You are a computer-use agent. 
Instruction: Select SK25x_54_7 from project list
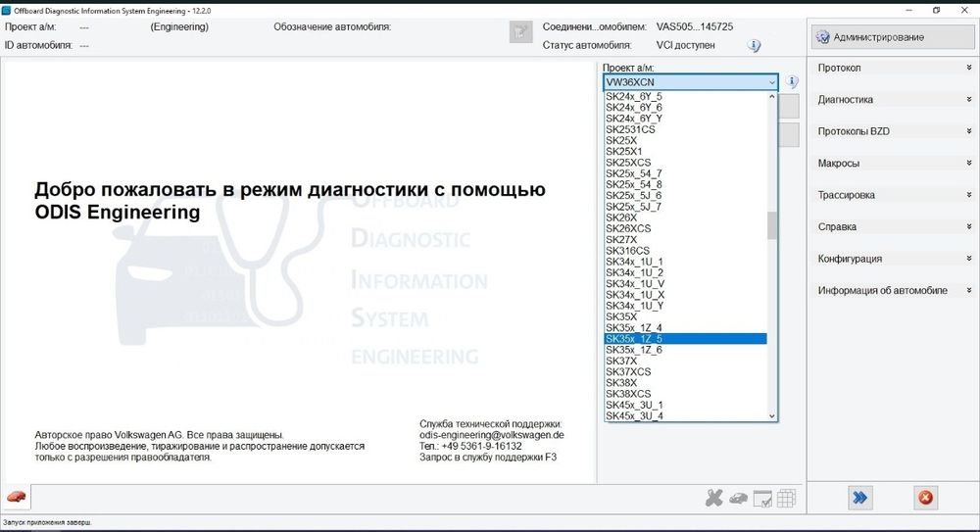point(685,173)
